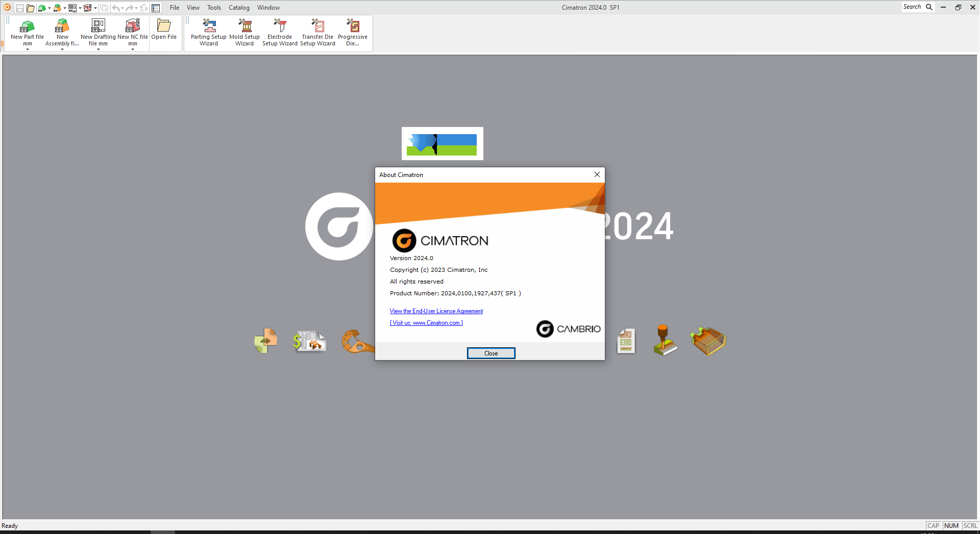Image resolution: width=980 pixels, height=534 pixels.
Task: Click the greyed-out windows icon left of Undo
Action: point(105,8)
